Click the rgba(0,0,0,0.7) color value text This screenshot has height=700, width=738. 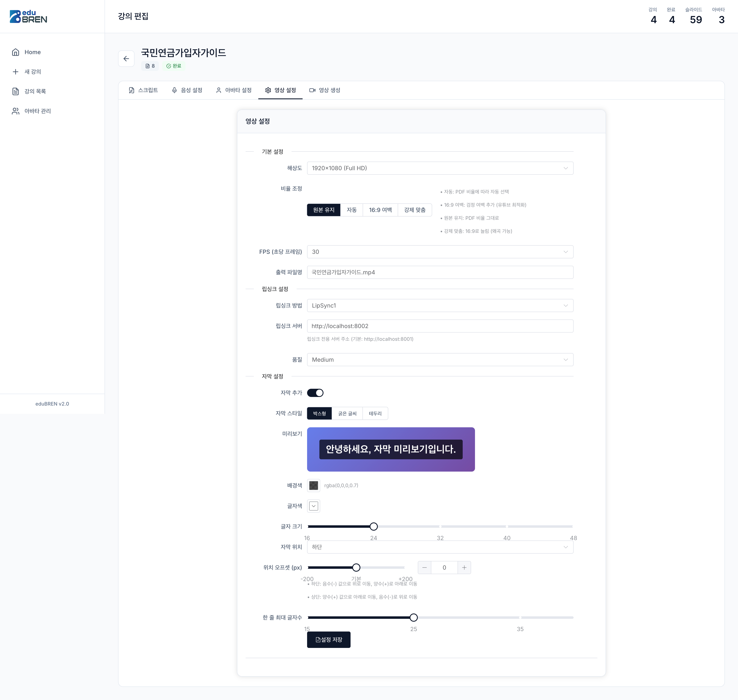341,486
